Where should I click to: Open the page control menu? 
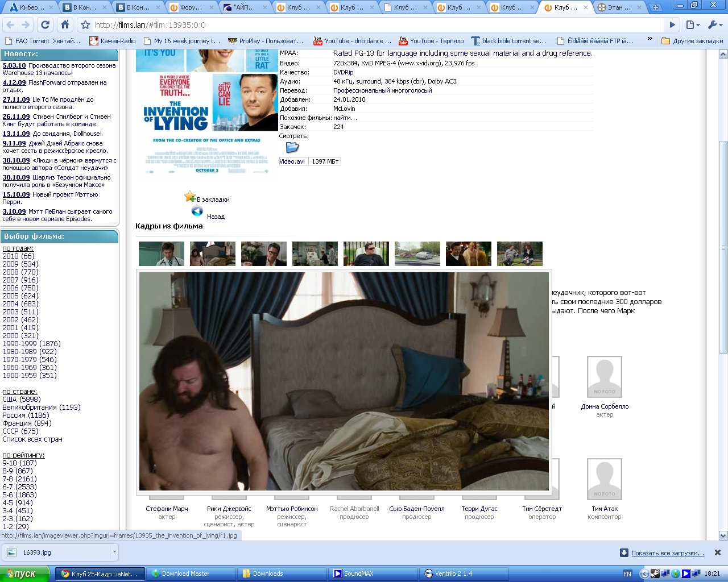click(x=692, y=25)
